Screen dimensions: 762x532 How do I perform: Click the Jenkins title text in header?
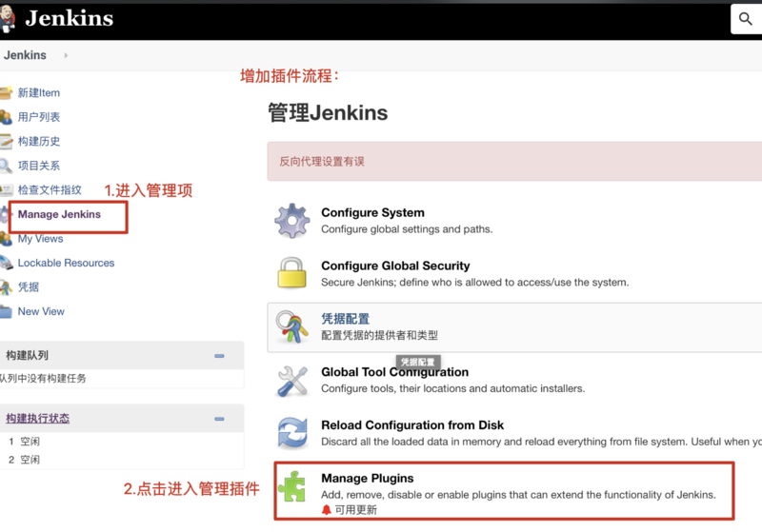coord(69,18)
